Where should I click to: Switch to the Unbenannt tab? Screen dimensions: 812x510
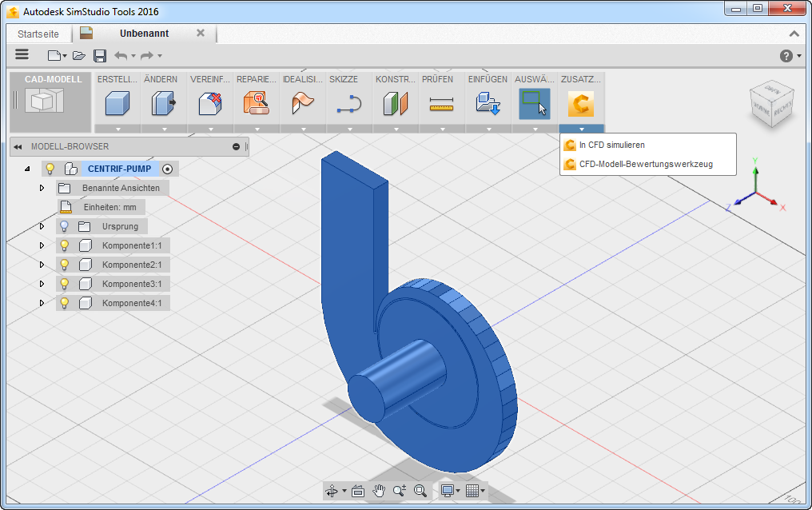point(145,34)
